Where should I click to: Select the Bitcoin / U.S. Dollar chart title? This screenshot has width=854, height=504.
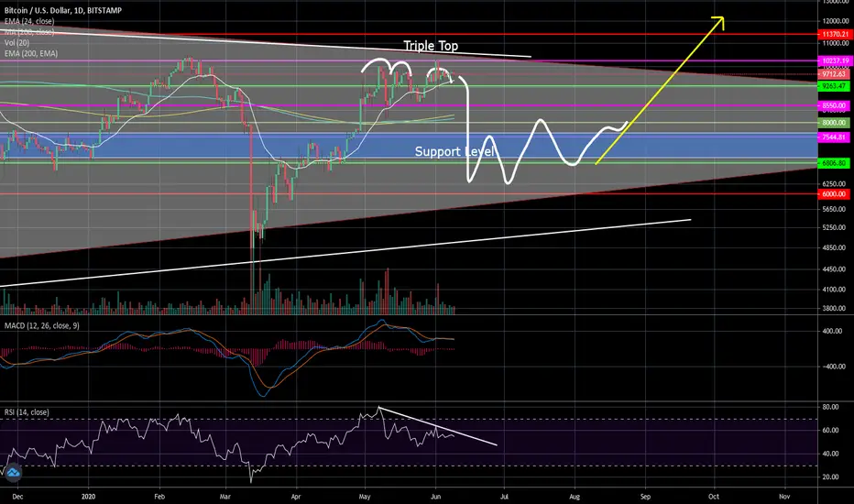(x=63, y=10)
